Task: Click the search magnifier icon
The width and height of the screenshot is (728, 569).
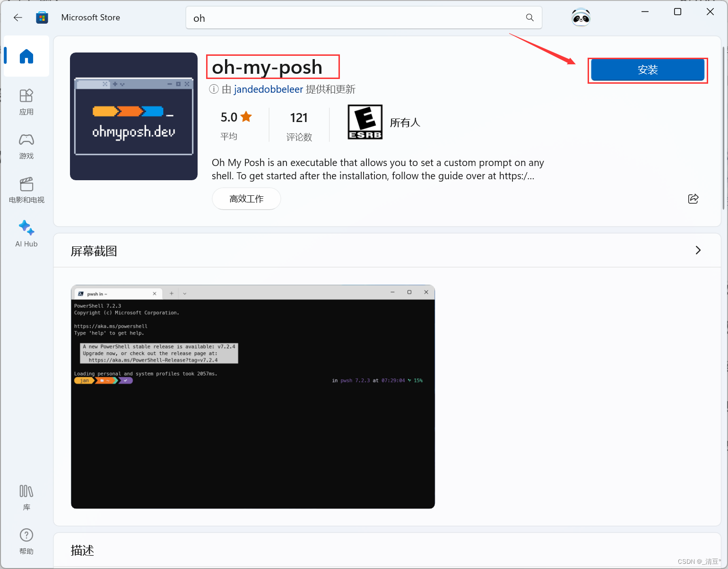Action: click(529, 18)
